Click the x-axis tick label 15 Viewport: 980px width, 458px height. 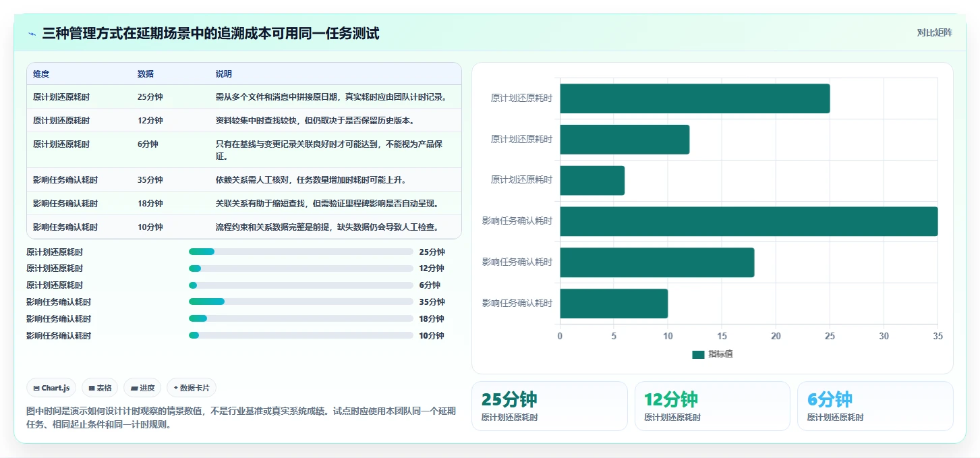click(722, 336)
